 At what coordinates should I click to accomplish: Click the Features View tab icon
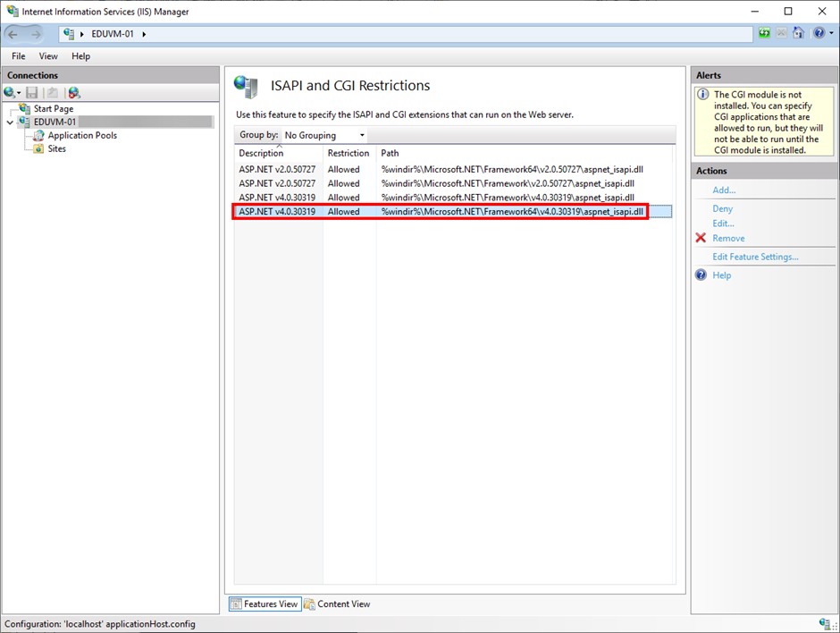pos(236,604)
